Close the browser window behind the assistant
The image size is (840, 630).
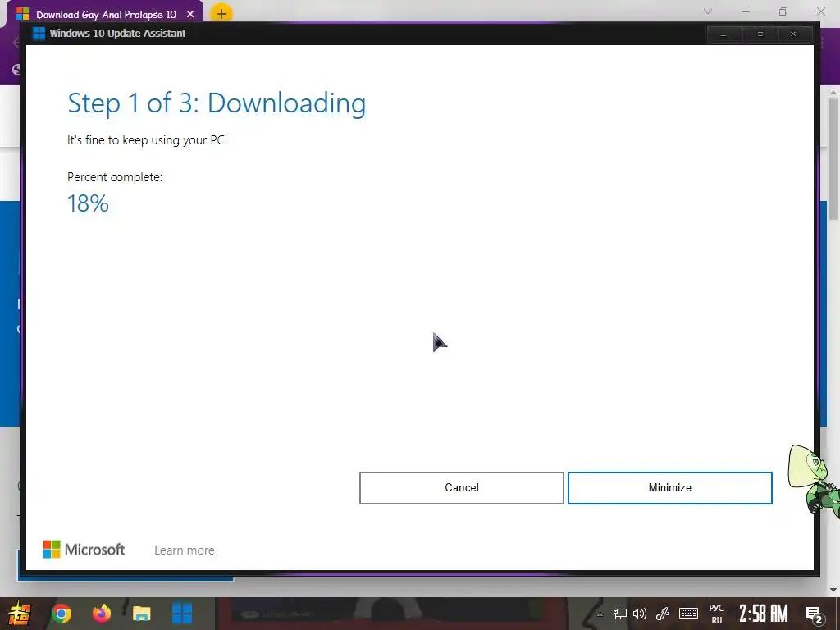[820, 11]
